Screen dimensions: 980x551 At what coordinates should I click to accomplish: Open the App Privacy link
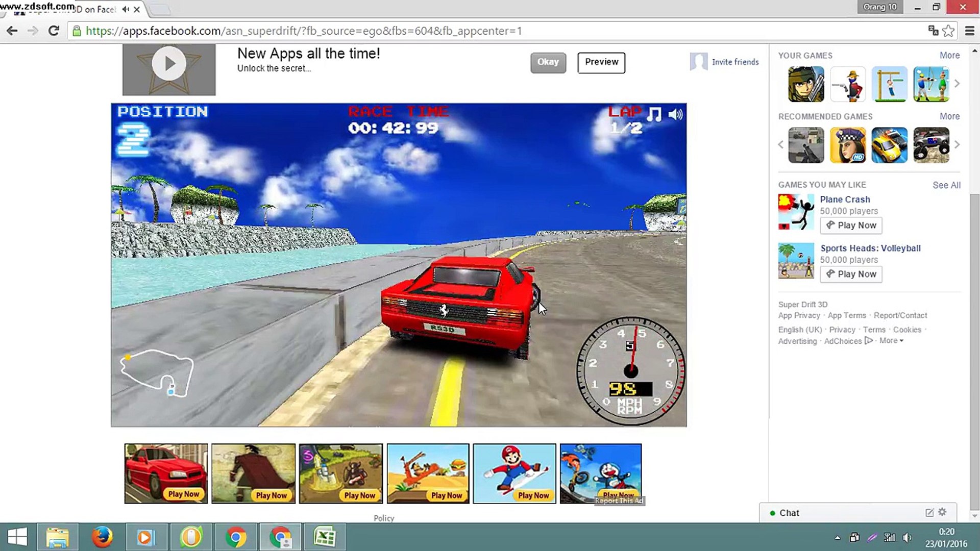799,316
